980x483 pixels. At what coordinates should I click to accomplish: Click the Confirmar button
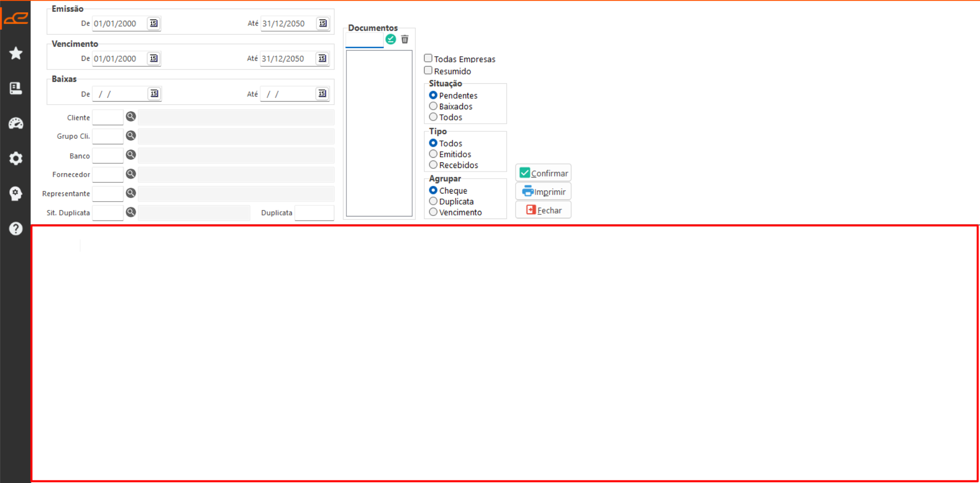point(543,173)
